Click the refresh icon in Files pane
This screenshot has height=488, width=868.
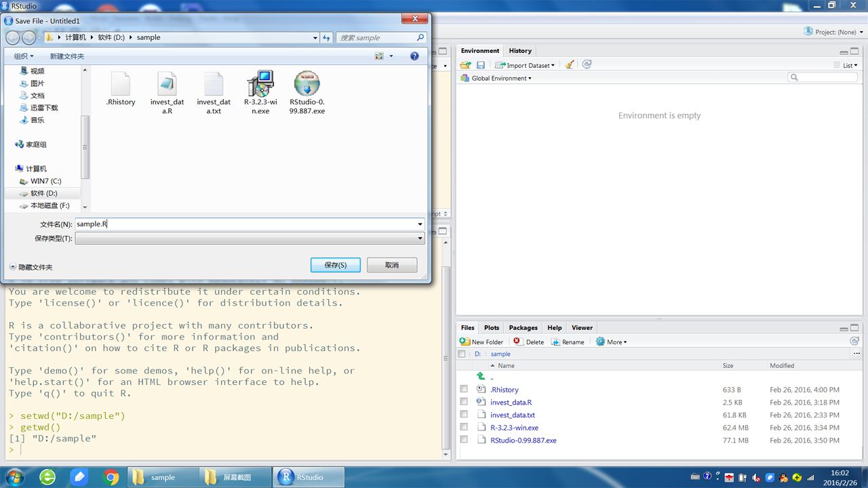coord(854,342)
